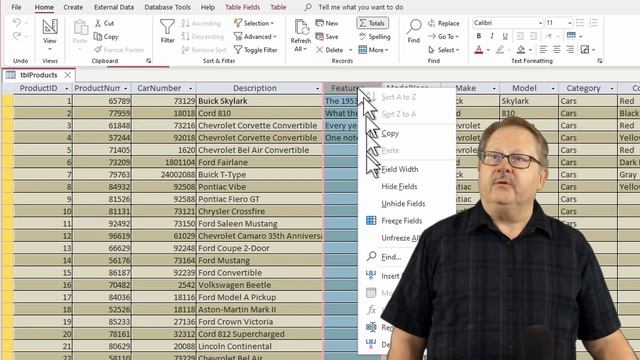
Task: Select the tblProducts document tab
Action: point(38,75)
